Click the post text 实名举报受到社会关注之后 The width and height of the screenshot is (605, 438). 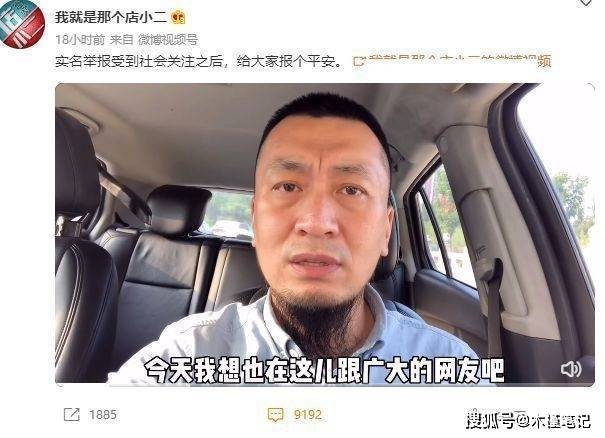(x=139, y=61)
